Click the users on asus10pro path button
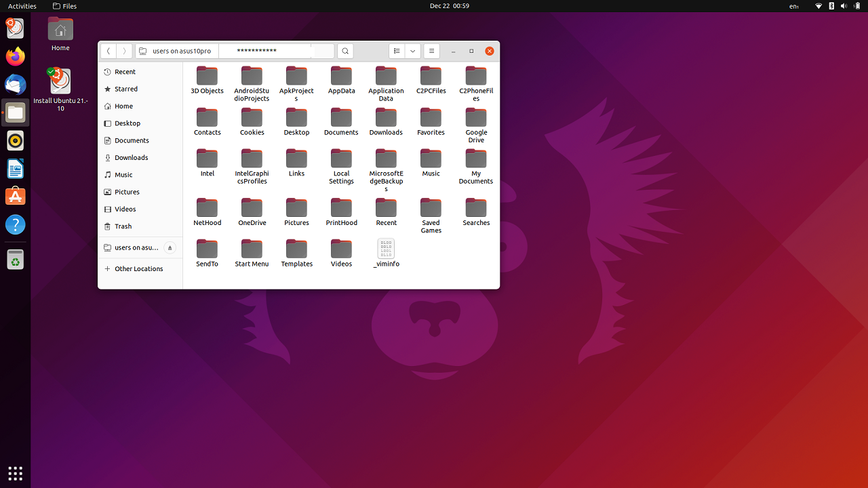Screen dimensions: 868x488 tap(177, 51)
